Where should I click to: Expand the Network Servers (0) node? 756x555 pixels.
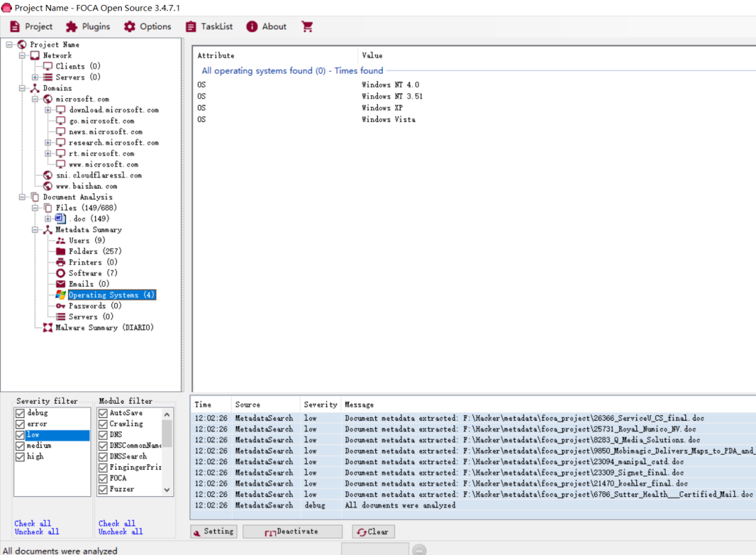pos(35,77)
